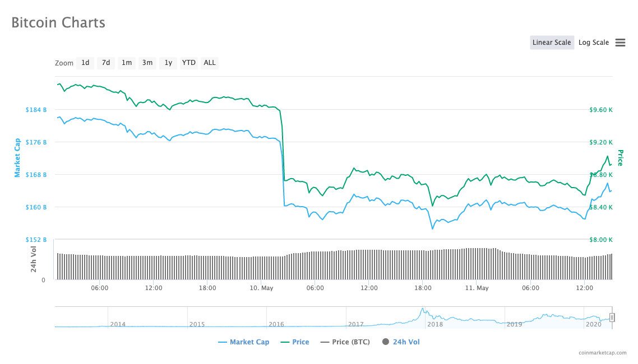Viewport: 638px width, 364px height.
Task: Click the 2019 label in navigator
Action: [x=514, y=324]
